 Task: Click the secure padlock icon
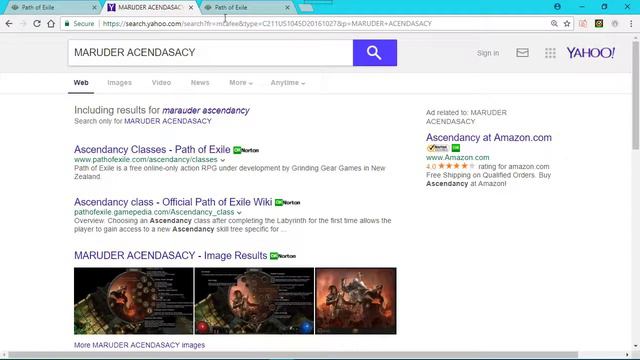click(x=67, y=24)
